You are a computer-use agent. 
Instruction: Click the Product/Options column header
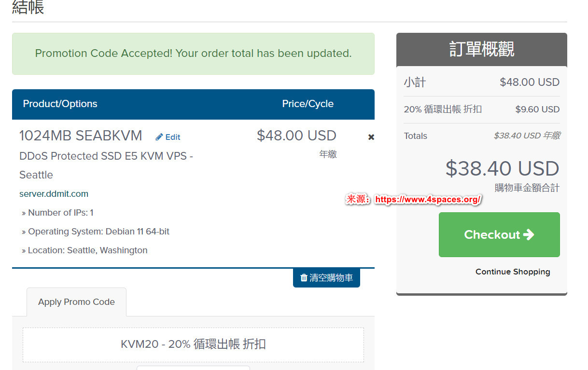[x=60, y=104]
